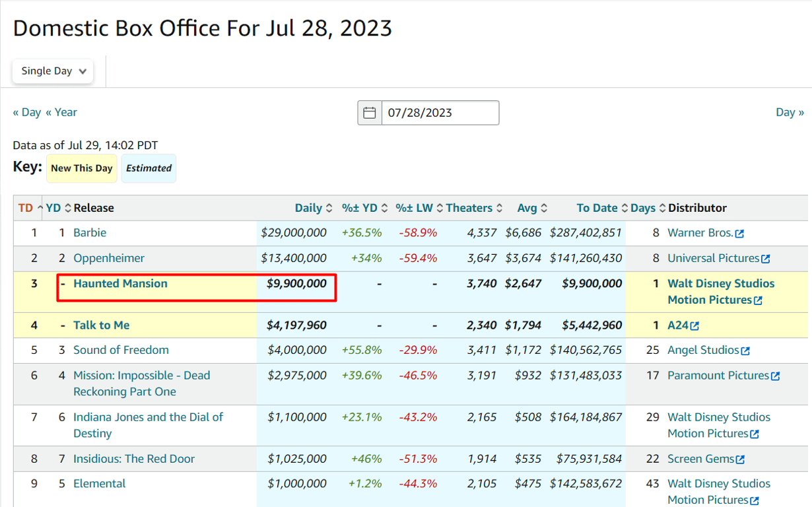Open the Talk to Me release link
The height and width of the screenshot is (507, 812).
(x=101, y=325)
